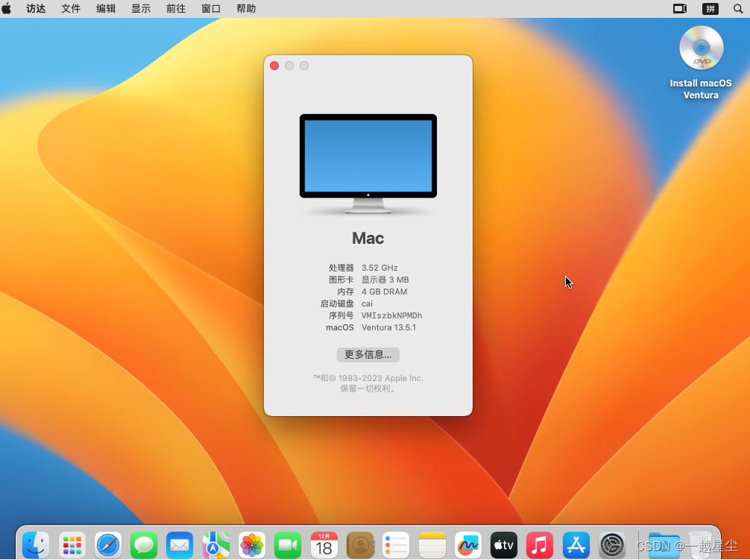The height and width of the screenshot is (560, 750).
Task: Launch Messages from the Dock
Action: 144,544
